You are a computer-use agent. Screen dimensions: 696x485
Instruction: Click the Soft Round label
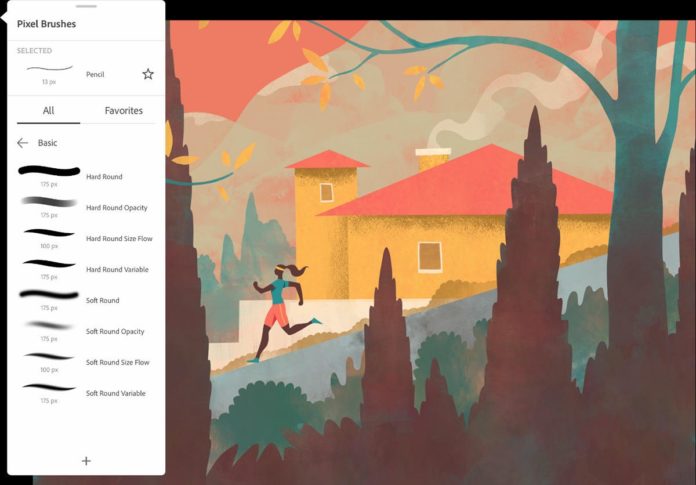(103, 300)
